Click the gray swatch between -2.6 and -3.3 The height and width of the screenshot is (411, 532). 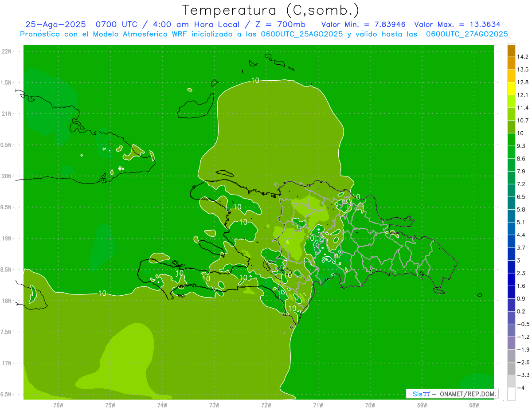[x=511, y=369]
